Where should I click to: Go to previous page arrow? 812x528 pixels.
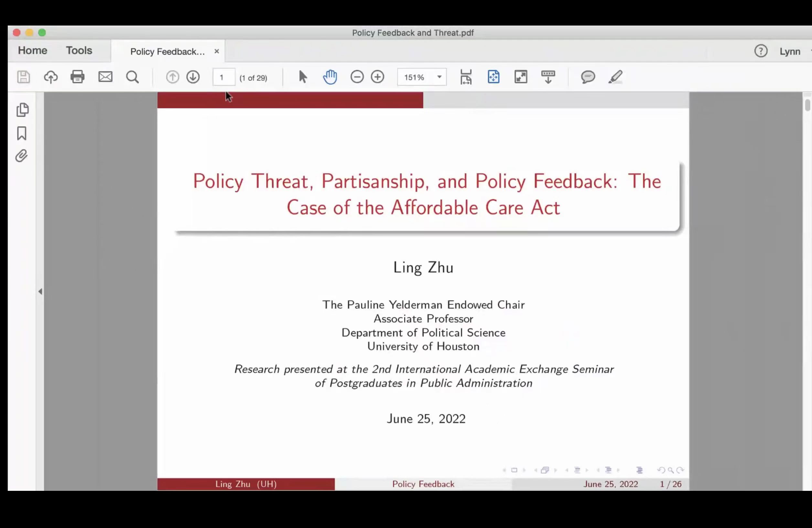click(172, 77)
